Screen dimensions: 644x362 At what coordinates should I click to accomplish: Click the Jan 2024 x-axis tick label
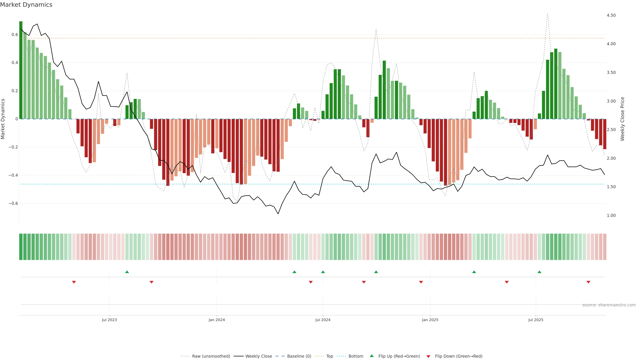click(217, 320)
